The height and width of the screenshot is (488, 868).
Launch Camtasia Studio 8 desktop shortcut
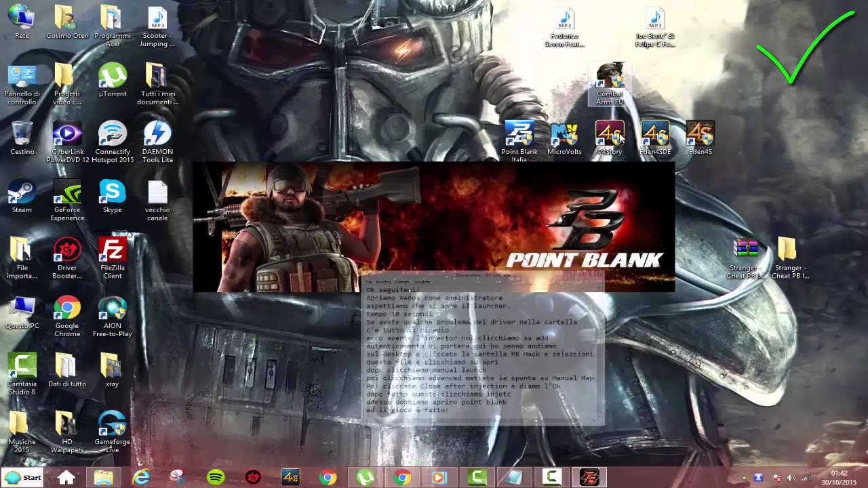point(22,374)
